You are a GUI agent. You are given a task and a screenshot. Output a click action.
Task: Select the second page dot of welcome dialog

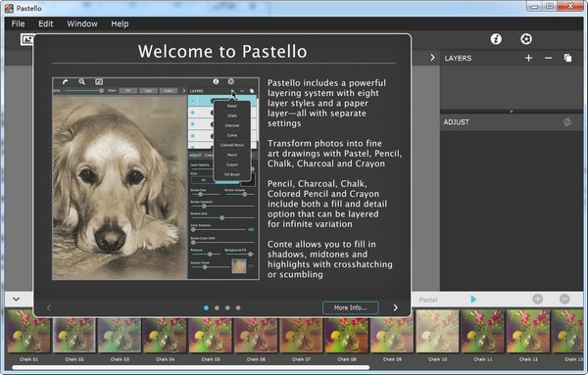coord(217,308)
